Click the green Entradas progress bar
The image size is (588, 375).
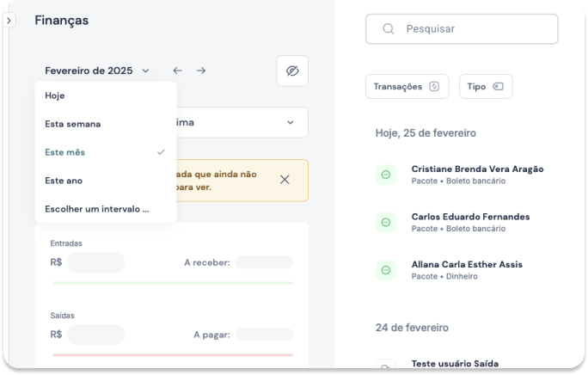click(x=172, y=282)
